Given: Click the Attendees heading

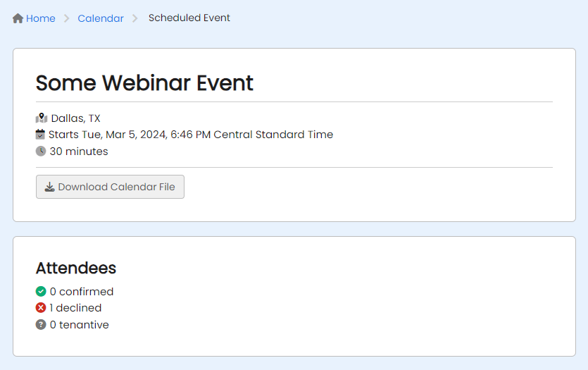Looking at the screenshot, I should 76,268.
